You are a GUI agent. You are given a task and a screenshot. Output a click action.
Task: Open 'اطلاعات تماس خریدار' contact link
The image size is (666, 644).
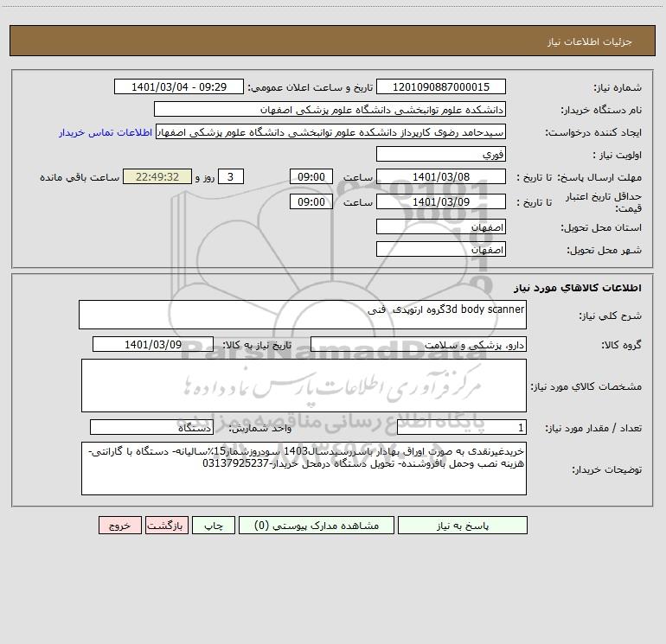tap(106, 132)
